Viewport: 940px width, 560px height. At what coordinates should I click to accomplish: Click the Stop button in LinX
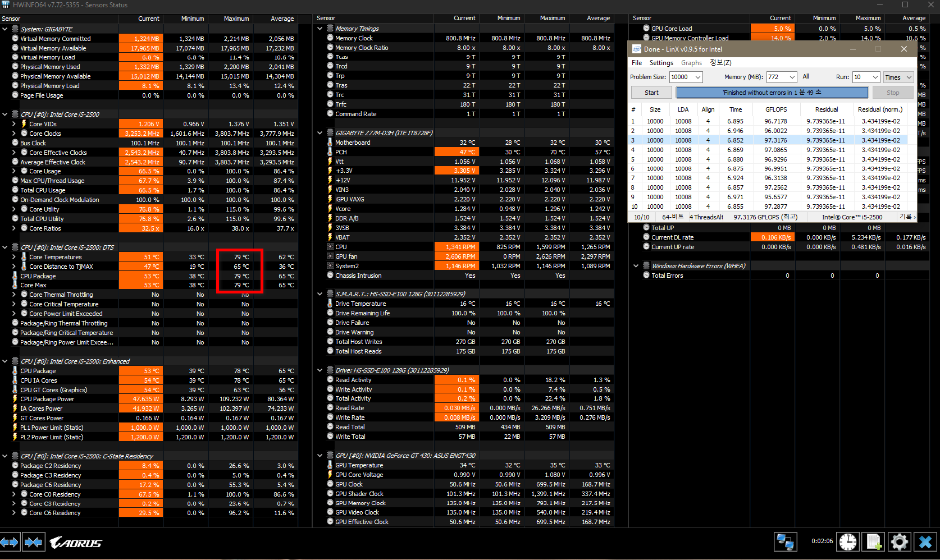click(x=893, y=93)
